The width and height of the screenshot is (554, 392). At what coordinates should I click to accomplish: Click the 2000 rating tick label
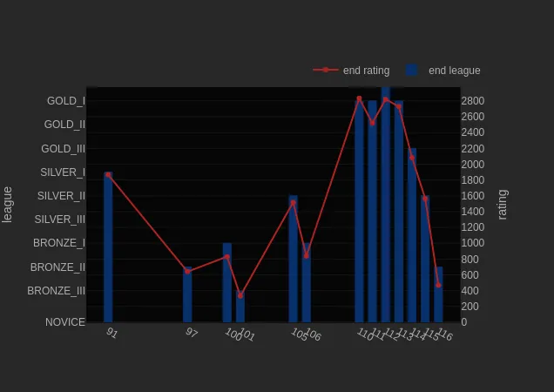473,165
